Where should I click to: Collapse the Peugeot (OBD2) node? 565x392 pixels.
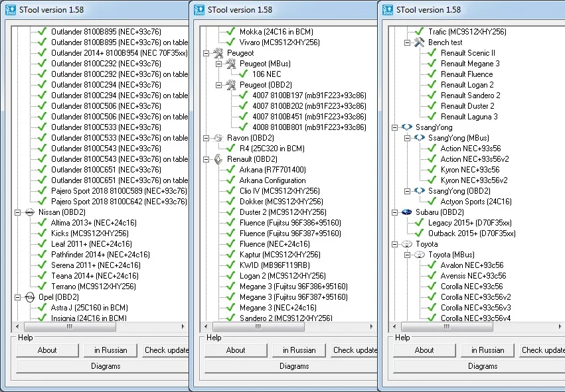218,86
